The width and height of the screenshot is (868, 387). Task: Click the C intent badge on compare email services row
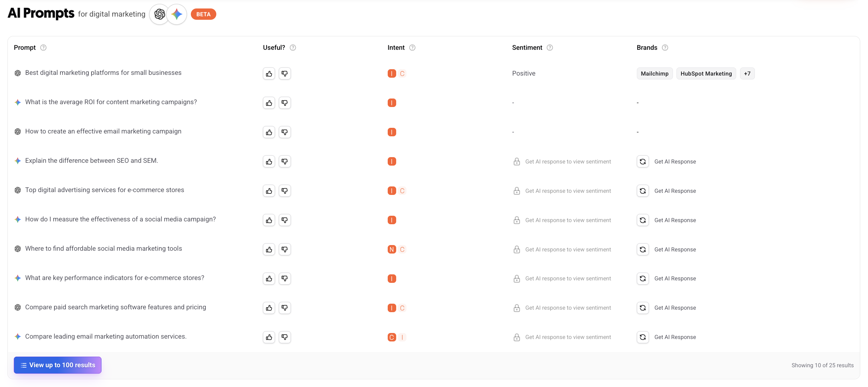point(392,337)
